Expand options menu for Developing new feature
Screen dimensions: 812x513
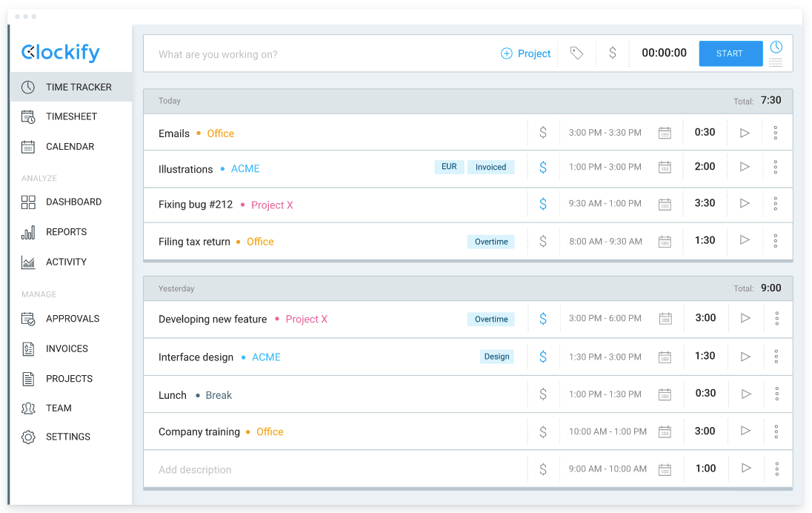click(x=776, y=319)
